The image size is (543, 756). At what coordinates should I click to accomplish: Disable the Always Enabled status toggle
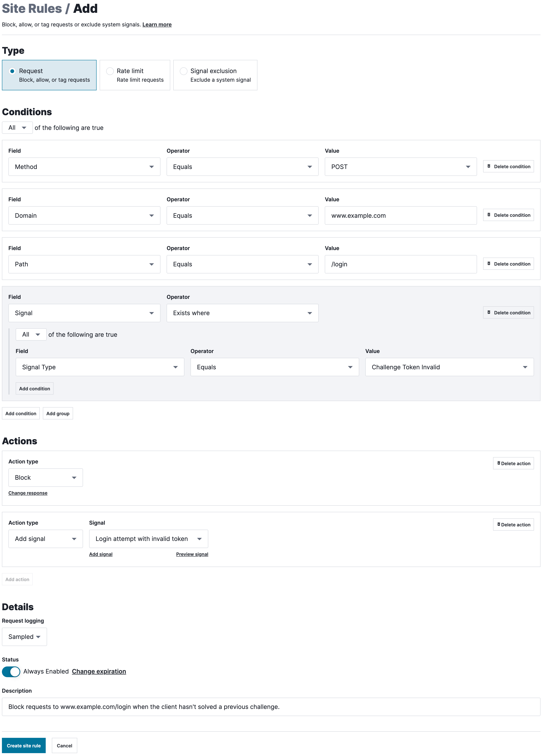click(11, 671)
